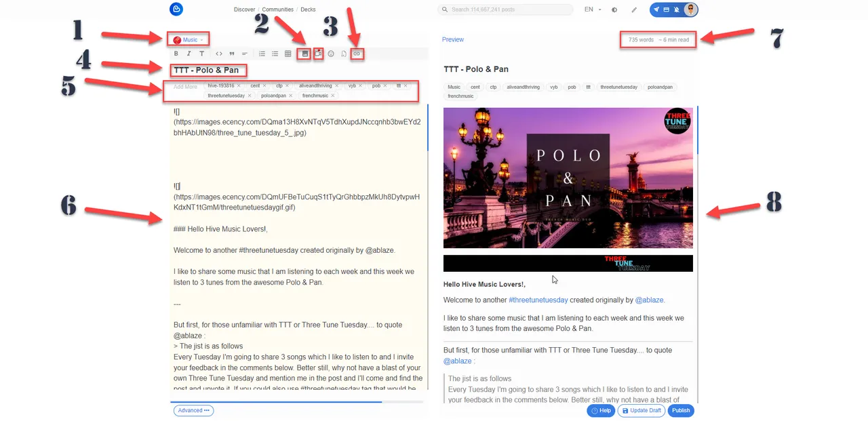
Task: Insert a heading with the T icon
Action: click(x=201, y=54)
